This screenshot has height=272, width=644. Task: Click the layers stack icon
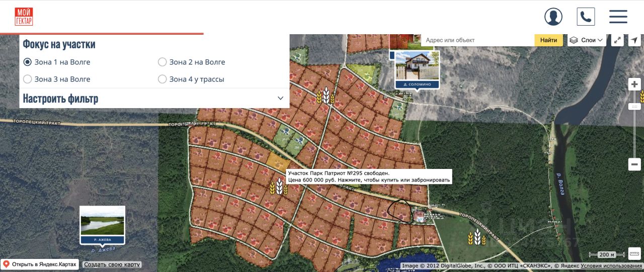(x=574, y=40)
